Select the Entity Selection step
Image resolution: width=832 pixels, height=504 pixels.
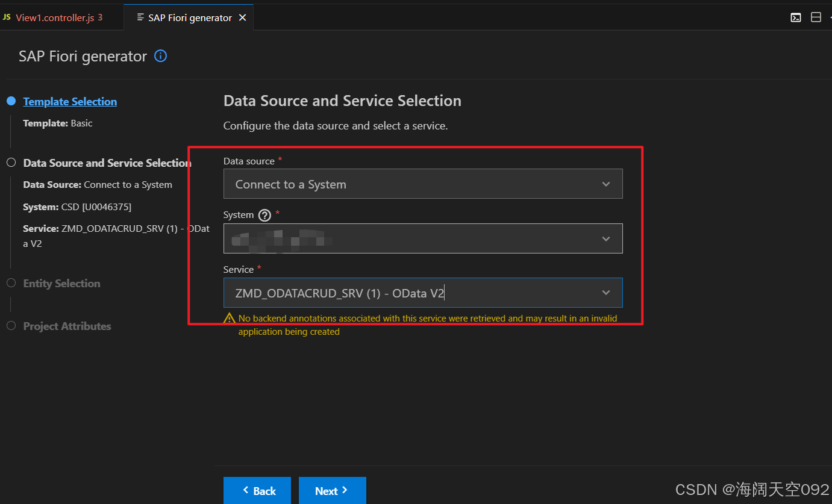(x=61, y=283)
